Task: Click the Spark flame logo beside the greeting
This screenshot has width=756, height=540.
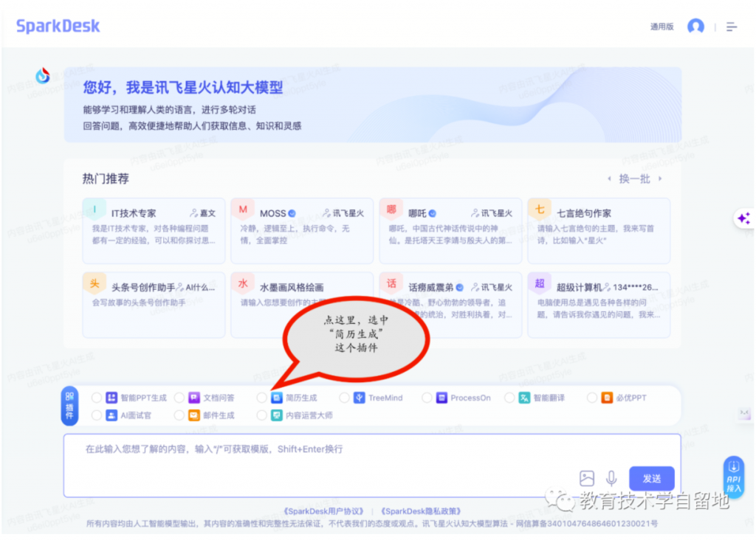Action: (43, 76)
